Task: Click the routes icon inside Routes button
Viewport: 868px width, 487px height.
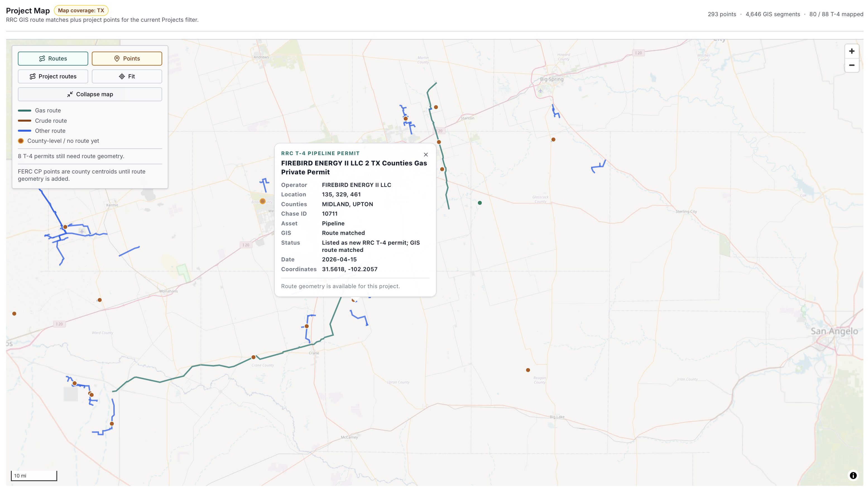Action: (42, 59)
